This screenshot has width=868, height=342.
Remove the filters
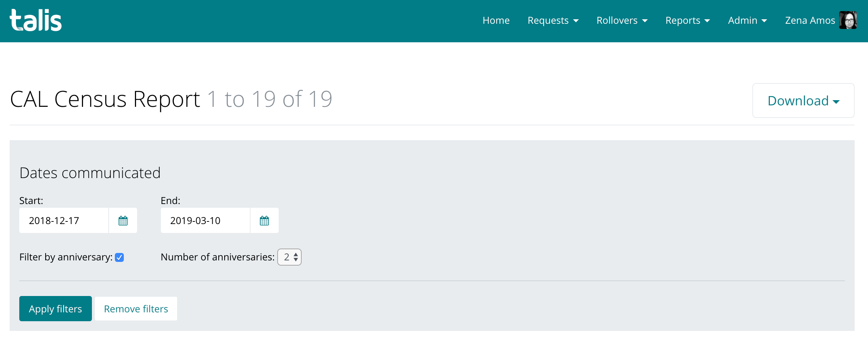(x=136, y=309)
